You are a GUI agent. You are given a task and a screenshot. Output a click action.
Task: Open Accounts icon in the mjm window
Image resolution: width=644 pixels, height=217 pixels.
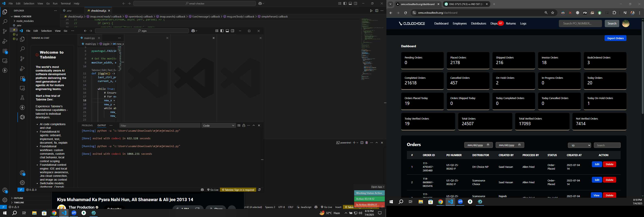[22, 173]
